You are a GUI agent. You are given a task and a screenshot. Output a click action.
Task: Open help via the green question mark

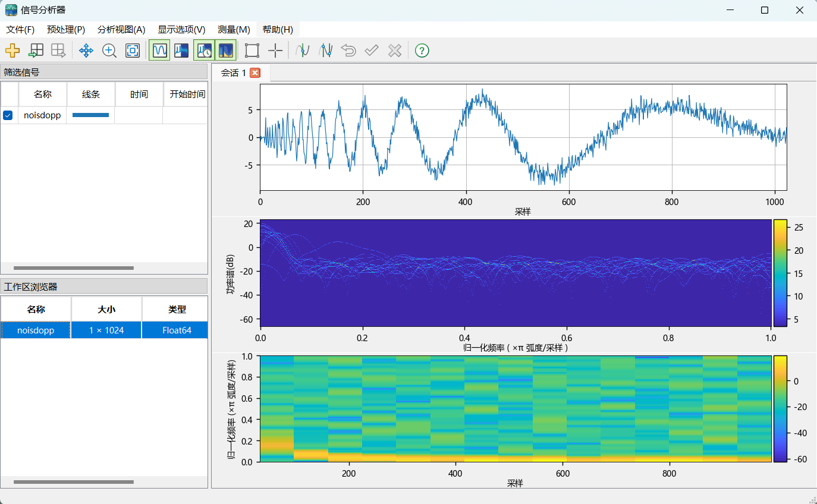pos(422,51)
